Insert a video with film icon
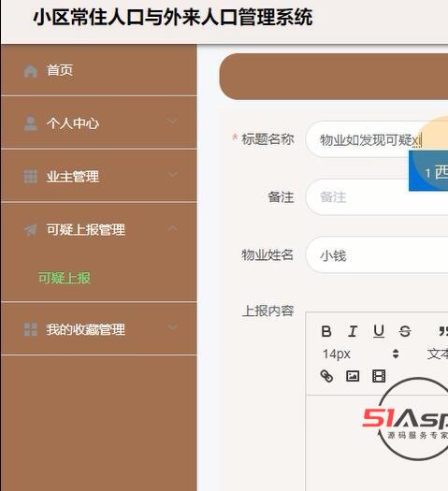The width and height of the screenshot is (448, 491). [379, 376]
